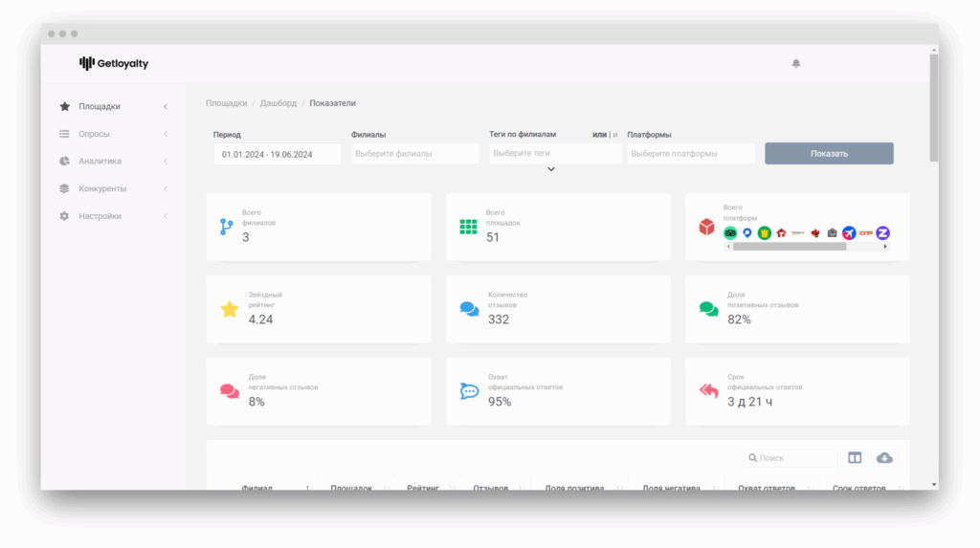Click the notification bell icon
Viewport: 980px width, 548px height.
[x=795, y=63]
